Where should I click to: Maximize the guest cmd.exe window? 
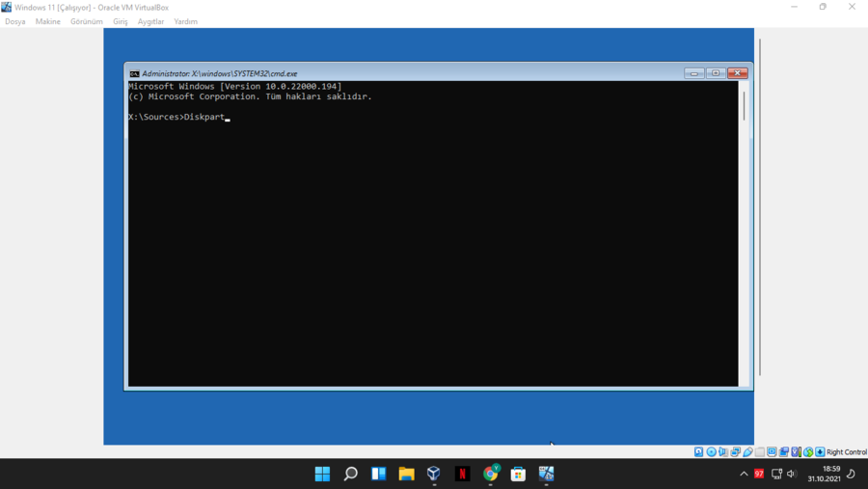pos(716,73)
